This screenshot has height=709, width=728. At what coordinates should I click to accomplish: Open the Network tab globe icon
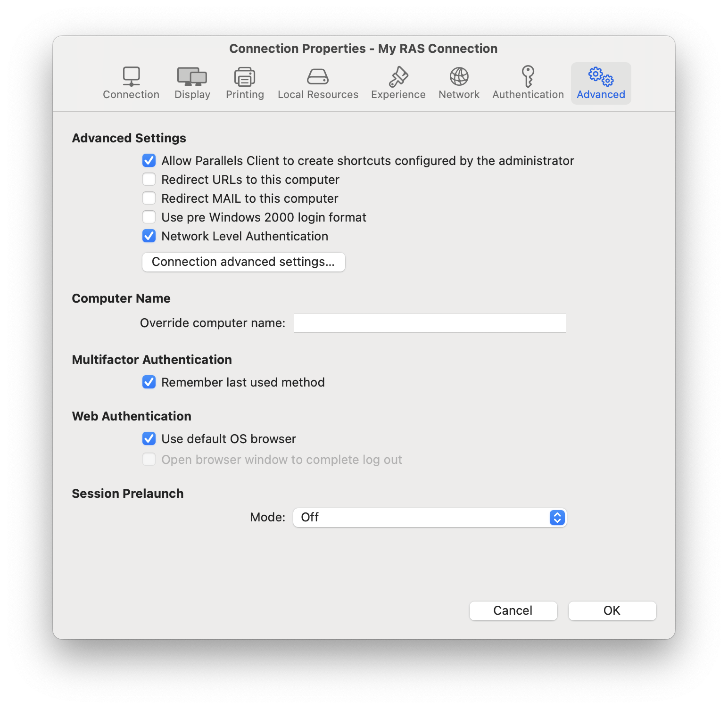coord(459,76)
